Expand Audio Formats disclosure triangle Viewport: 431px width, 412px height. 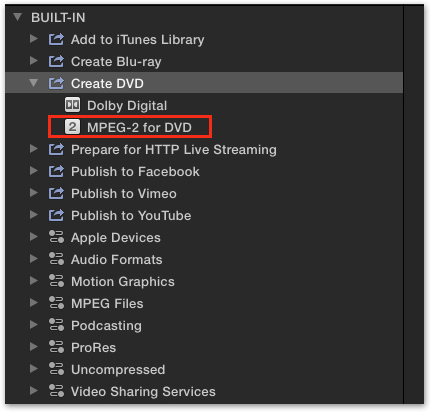[34, 259]
